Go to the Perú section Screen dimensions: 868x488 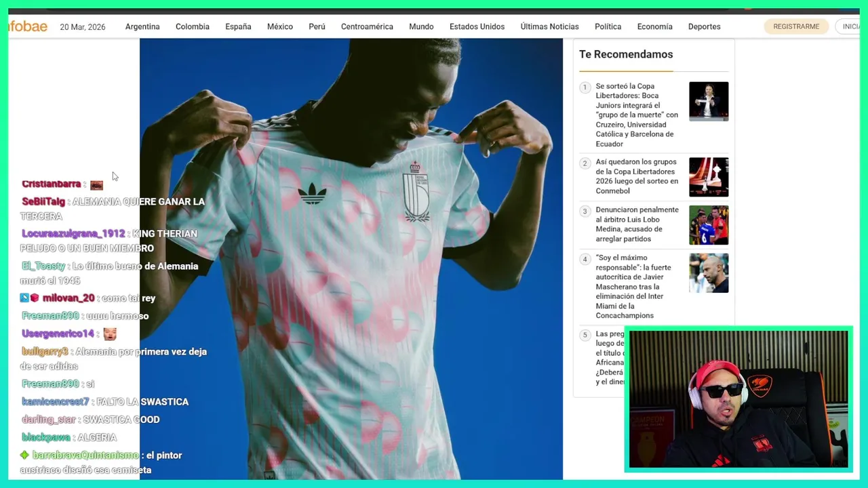(317, 26)
